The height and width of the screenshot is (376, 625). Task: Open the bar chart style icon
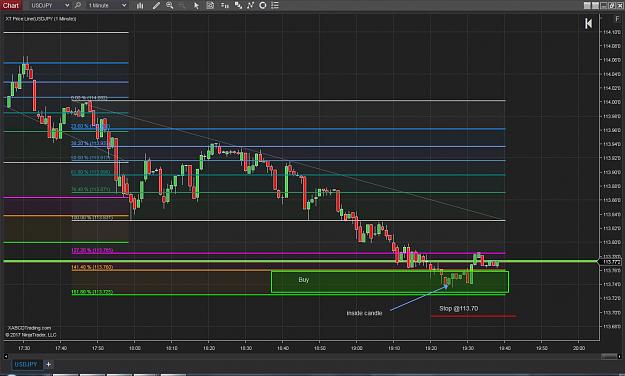pos(140,5)
